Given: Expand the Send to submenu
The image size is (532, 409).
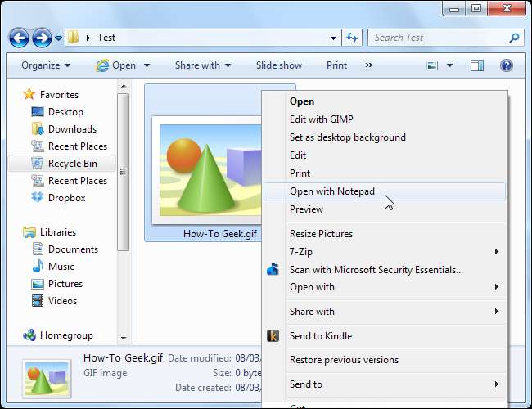Looking at the screenshot, I should point(385,384).
